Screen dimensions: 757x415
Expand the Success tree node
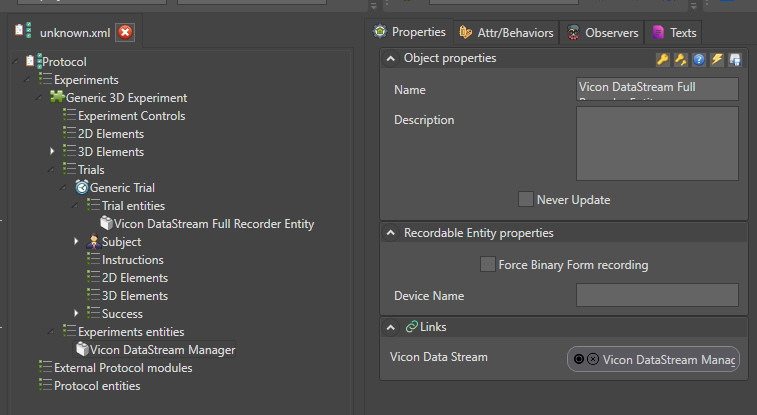(x=76, y=314)
